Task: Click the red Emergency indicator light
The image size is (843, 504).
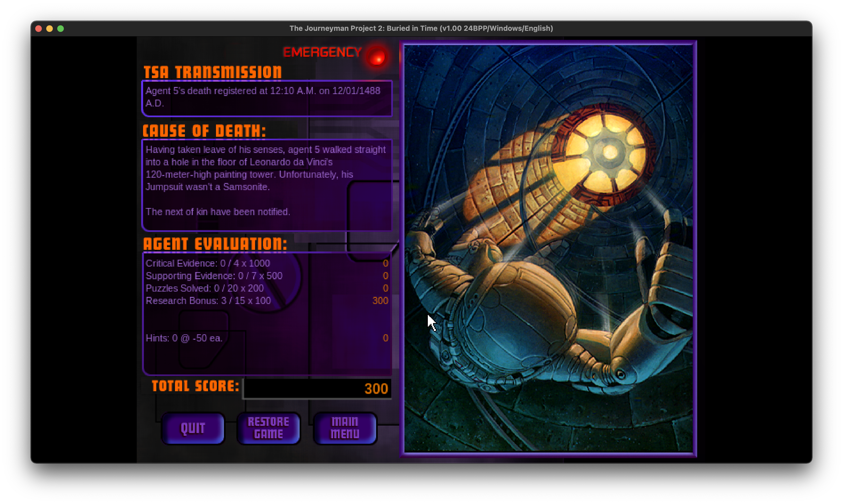Action: tap(377, 57)
